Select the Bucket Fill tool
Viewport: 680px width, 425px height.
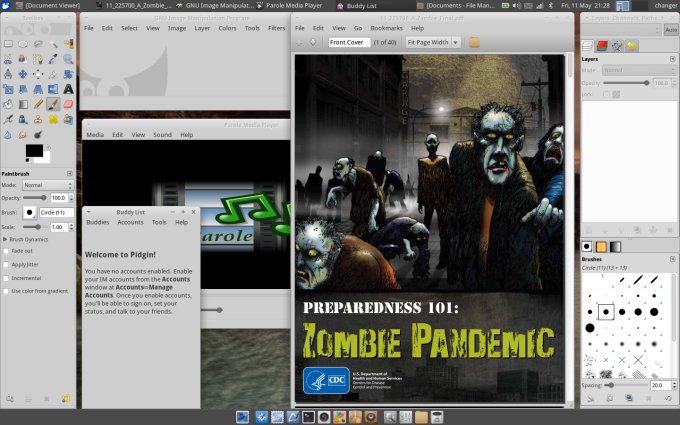point(8,103)
